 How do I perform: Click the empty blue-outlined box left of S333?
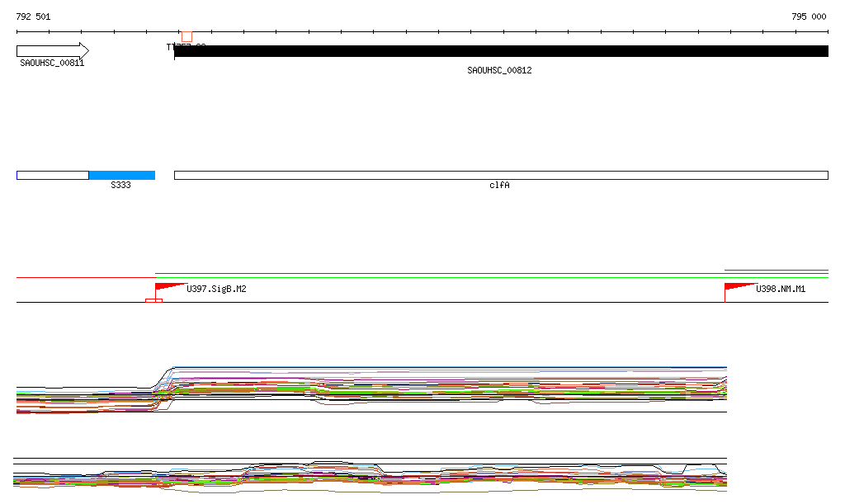53,175
